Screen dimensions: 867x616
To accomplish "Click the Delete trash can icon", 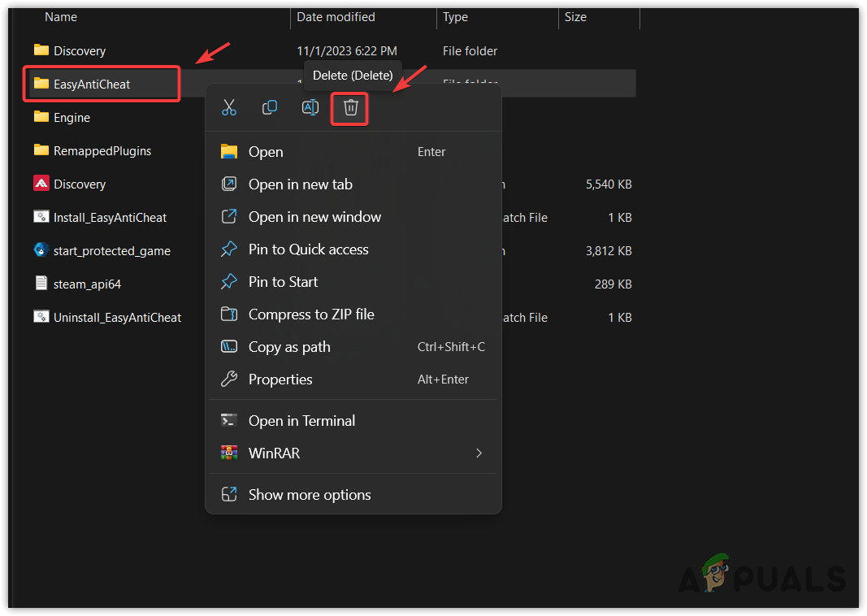I will (x=350, y=107).
